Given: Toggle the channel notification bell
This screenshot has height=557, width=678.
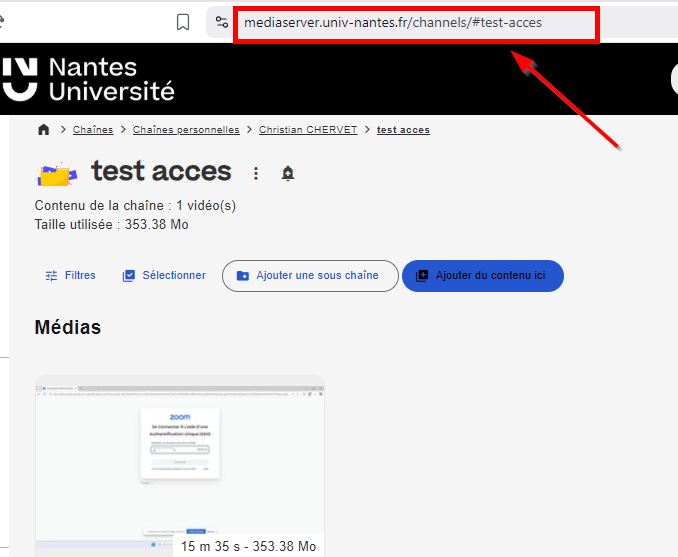Looking at the screenshot, I should (288, 173).
